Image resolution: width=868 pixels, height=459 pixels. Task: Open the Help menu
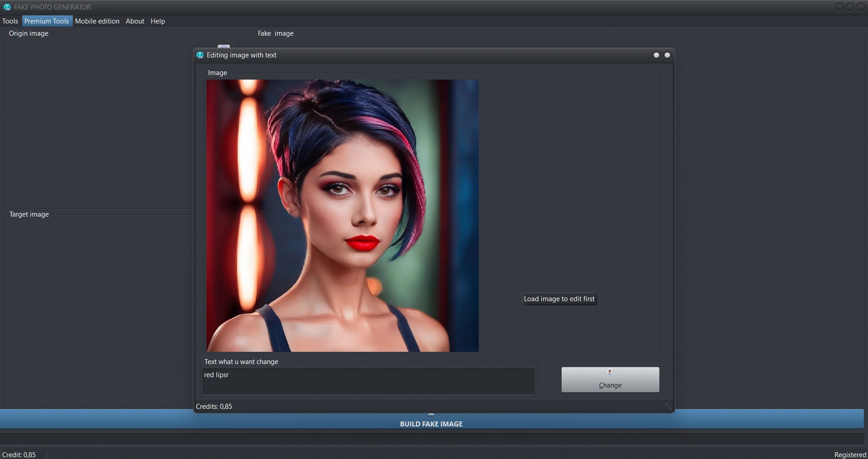158,21
